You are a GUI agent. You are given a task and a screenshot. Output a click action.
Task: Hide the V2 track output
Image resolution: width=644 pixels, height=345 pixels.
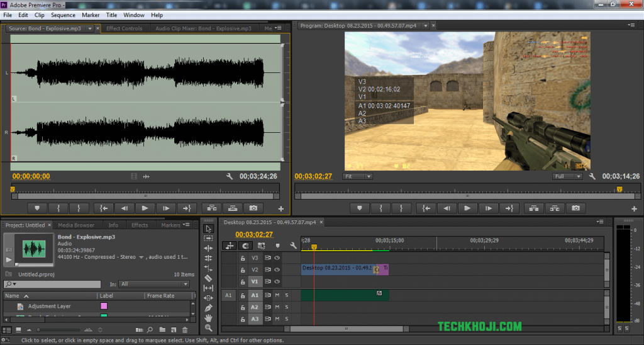tap(277, 269)
